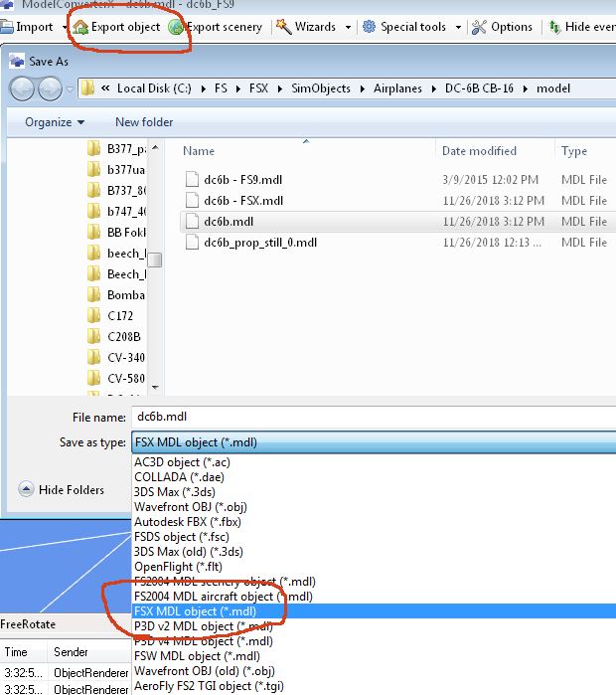Select the CV-340 folder in tree
The height and width of the screenshot is (695, 616).
[x=117, y=357]
